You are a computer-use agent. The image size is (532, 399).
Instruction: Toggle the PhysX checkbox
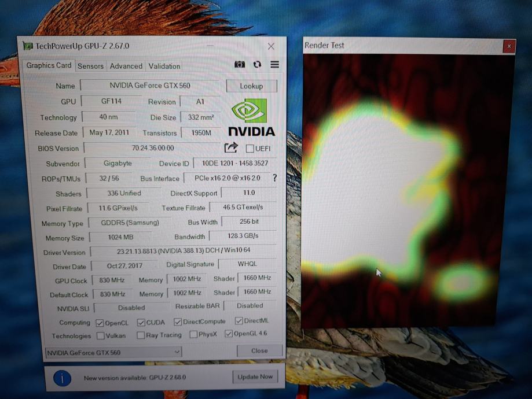[x=193, y=334]
